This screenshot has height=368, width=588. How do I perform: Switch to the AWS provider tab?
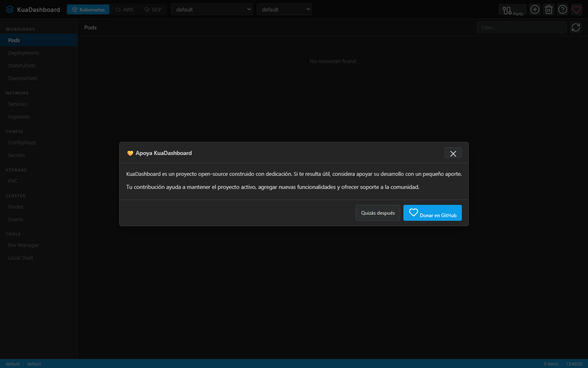[125, 9]
